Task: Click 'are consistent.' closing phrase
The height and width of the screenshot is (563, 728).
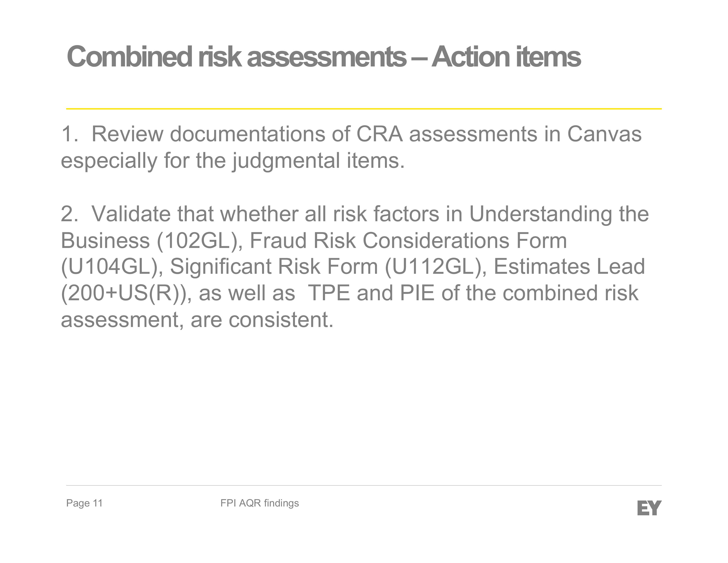Action: pyautogui.click(x=262, y=320)
